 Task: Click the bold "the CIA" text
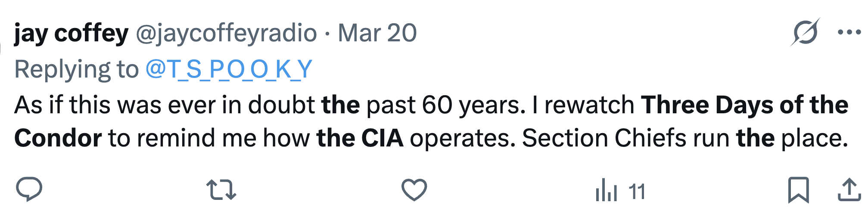[360, 138]
